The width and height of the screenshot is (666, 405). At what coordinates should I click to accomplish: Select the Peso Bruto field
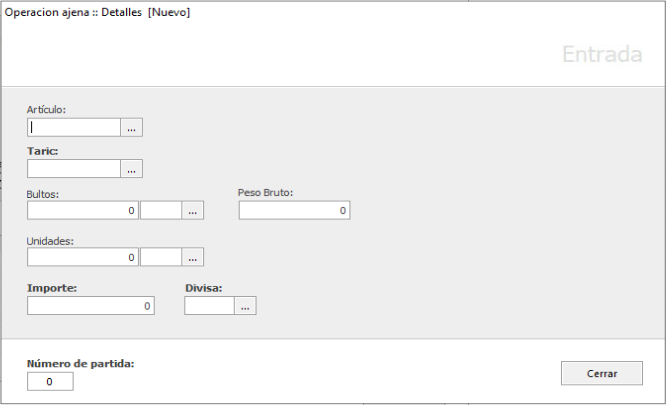click(x=294, y=210)
